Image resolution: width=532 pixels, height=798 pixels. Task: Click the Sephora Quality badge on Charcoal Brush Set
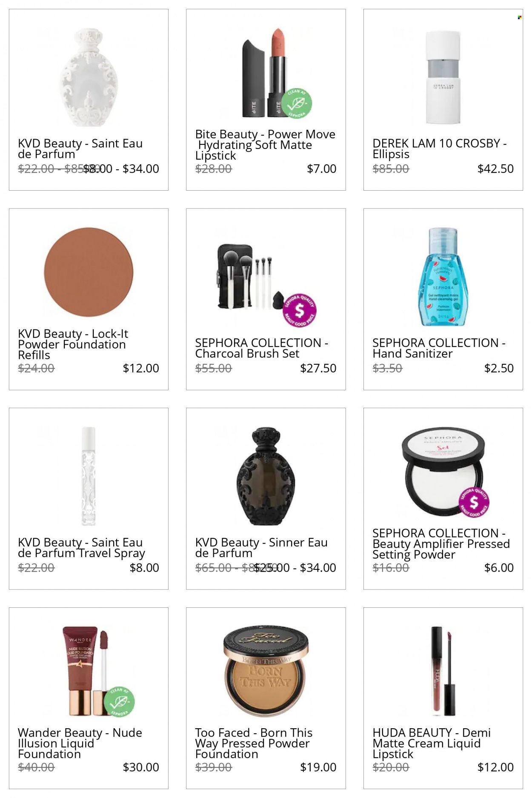(x=300, y=310)
